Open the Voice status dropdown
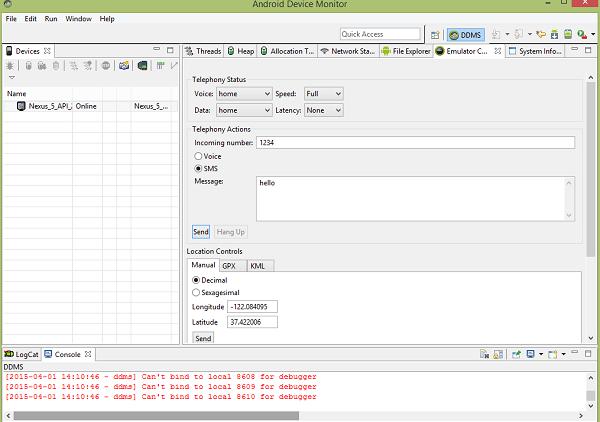Image resolution: width=600 pixels, height=422 pixels. (x=244, y=94)
